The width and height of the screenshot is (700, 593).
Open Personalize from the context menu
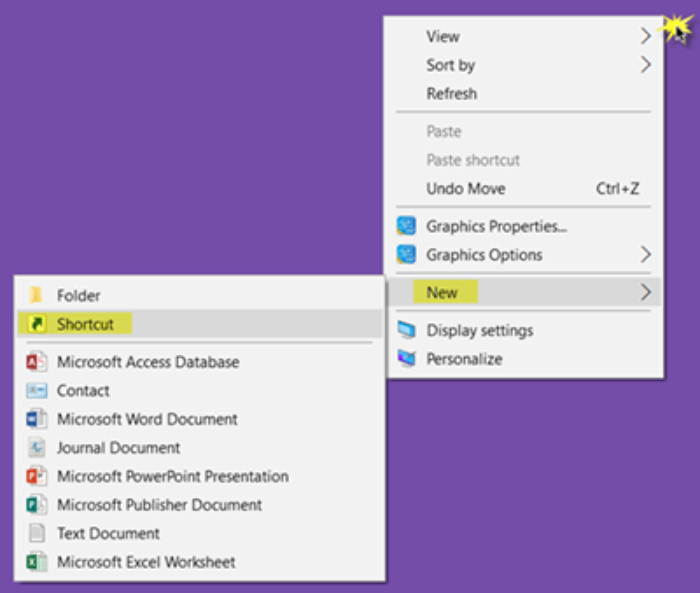[x=464, y=359]
